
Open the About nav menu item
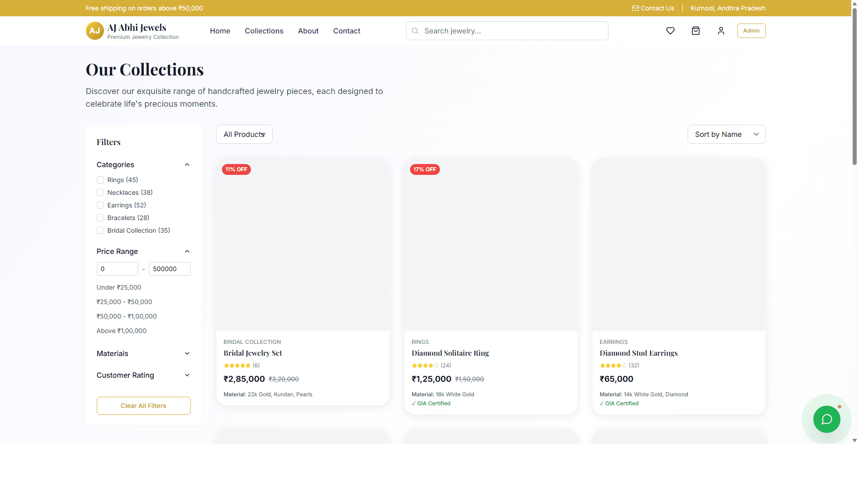click(x=308, y=31)
